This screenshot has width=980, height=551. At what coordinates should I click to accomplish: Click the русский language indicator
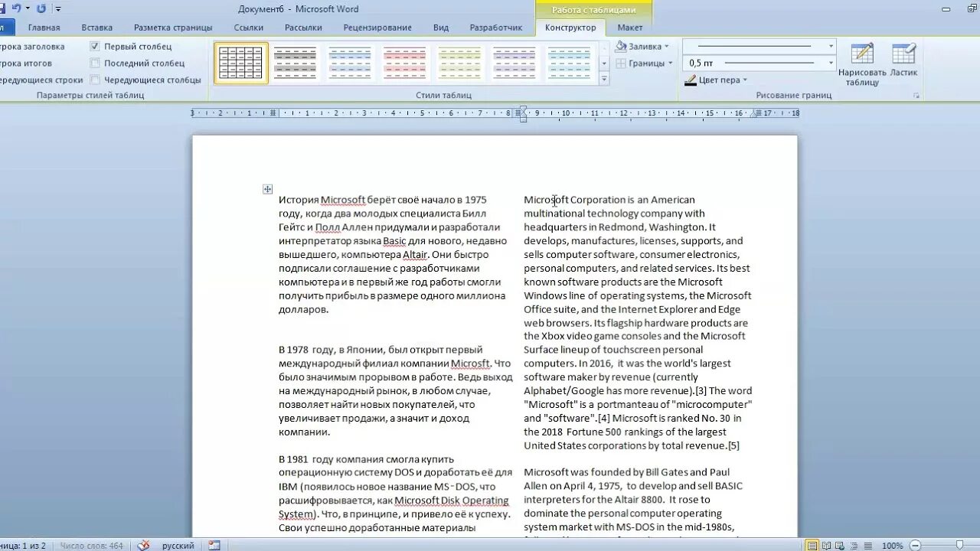[x=178, y=546]
